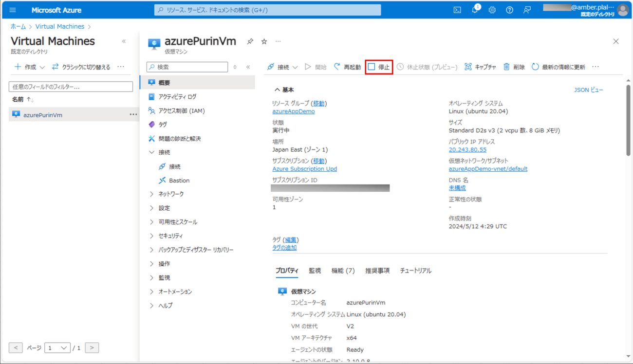This screenshot has width=633, height=364.
Task: Open the page number dropdown
Action: click(x=57, y=348)
